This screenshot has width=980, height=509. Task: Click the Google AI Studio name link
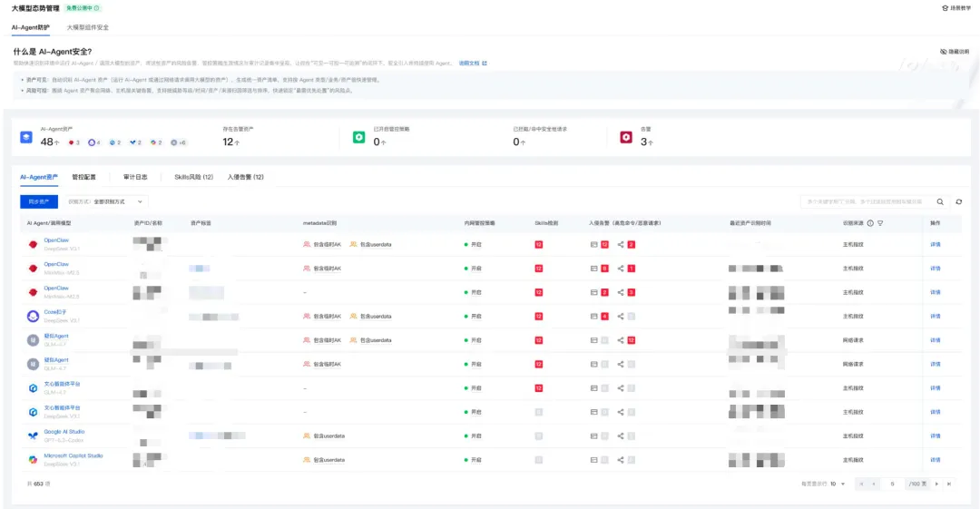click(64, 432)
